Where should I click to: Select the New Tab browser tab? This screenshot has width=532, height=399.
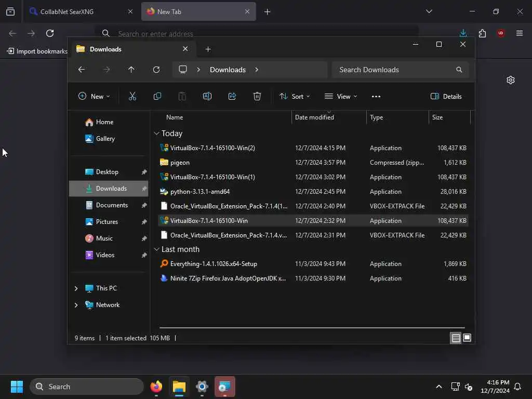[198, 11]
